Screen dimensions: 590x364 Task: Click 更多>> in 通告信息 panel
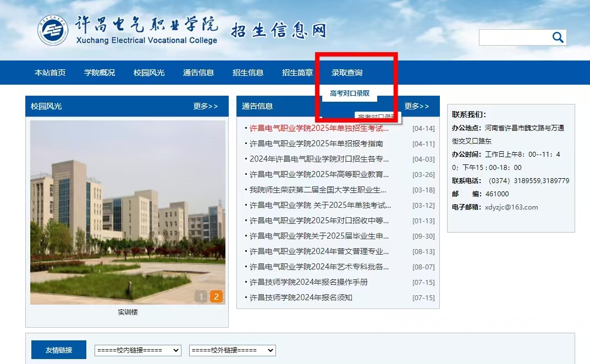tap(417, 106)
